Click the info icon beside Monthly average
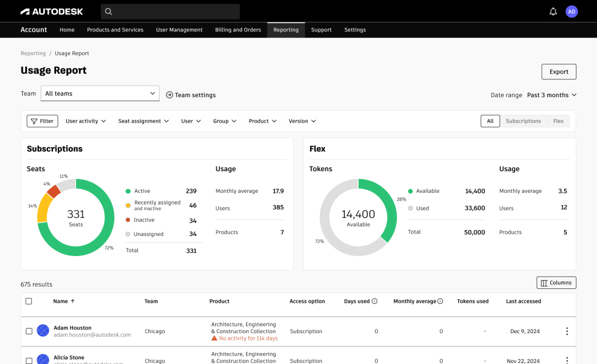Image resolution: width=597 pixels, height=364 pixels. (x=440, y=301)
